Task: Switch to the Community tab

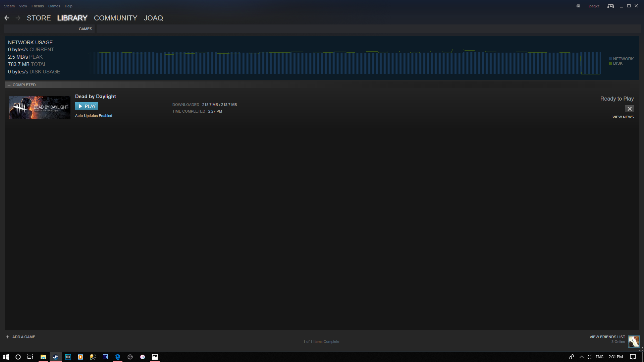Action: pos(115,18)
